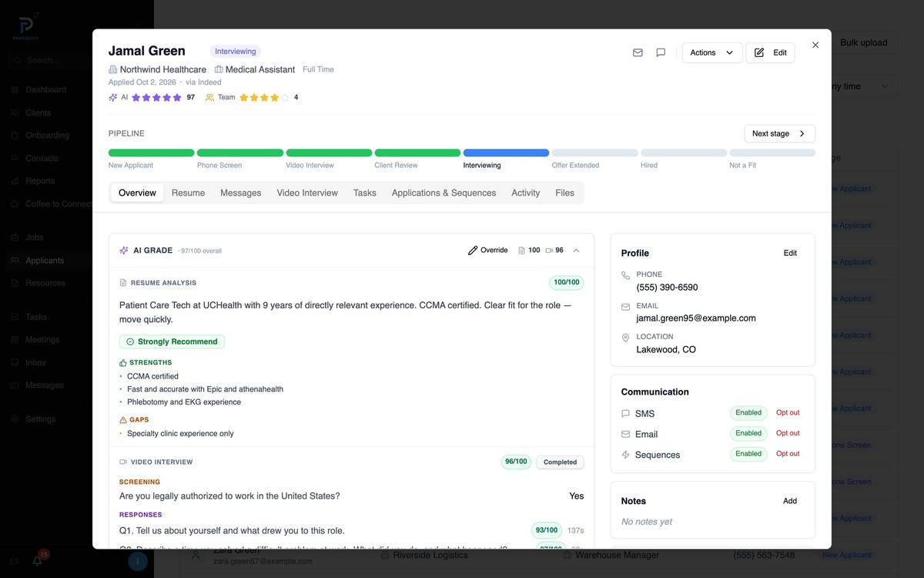Click the Medical Assistant briefcase icon

(x=219, y=69)
